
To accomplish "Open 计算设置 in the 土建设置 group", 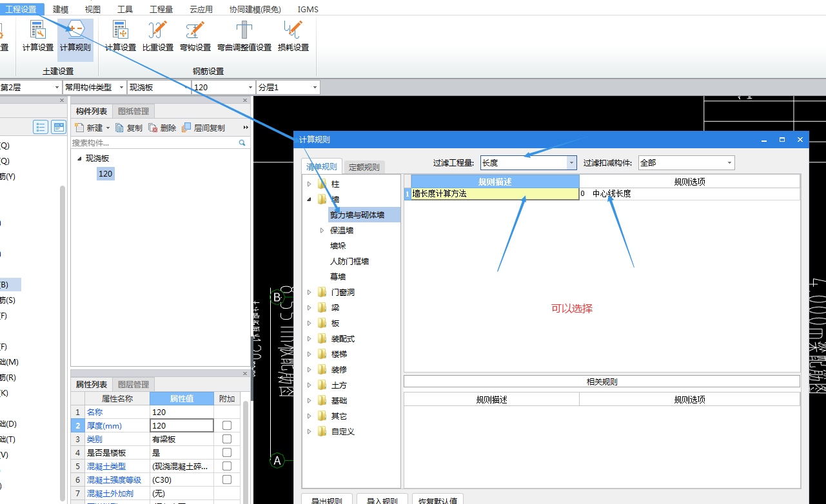I will [x=38, y=37].
